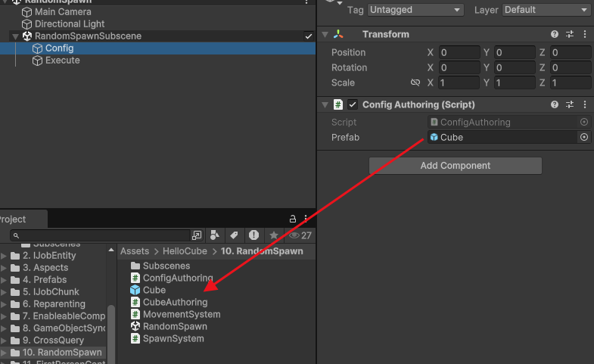
Task: Click the Scale Y input field
Action: click(x=515, y=82)
